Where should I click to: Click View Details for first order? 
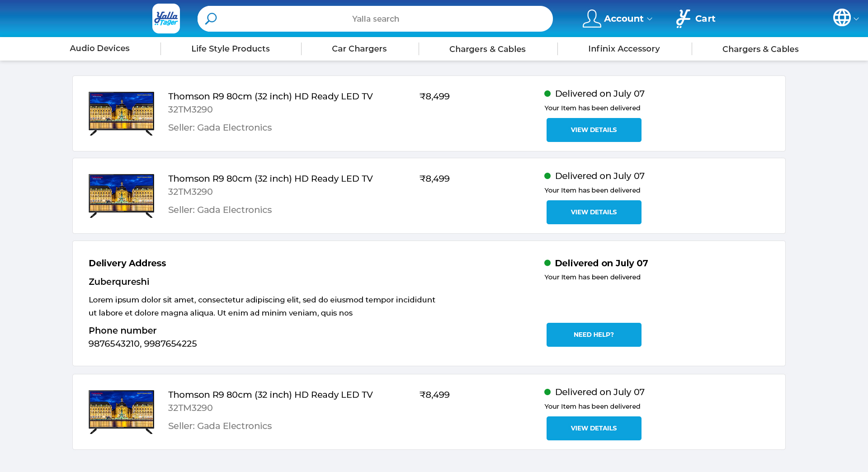593,130
